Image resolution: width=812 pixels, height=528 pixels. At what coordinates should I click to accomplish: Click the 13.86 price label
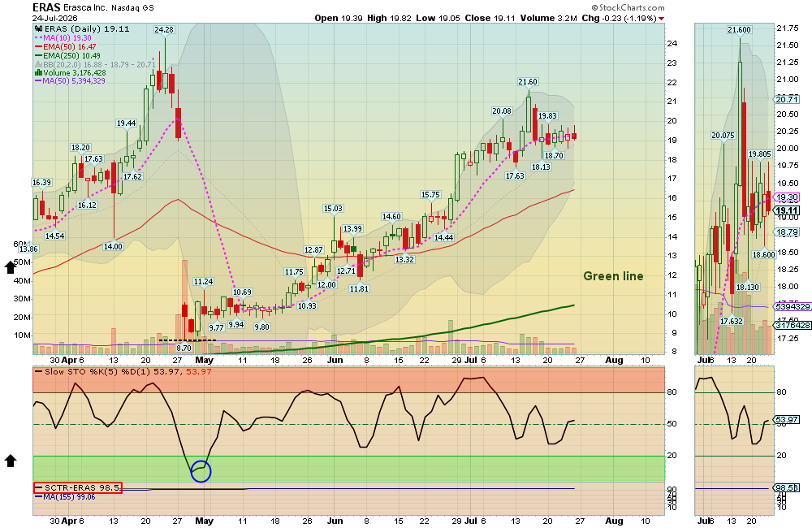[28, 249]
